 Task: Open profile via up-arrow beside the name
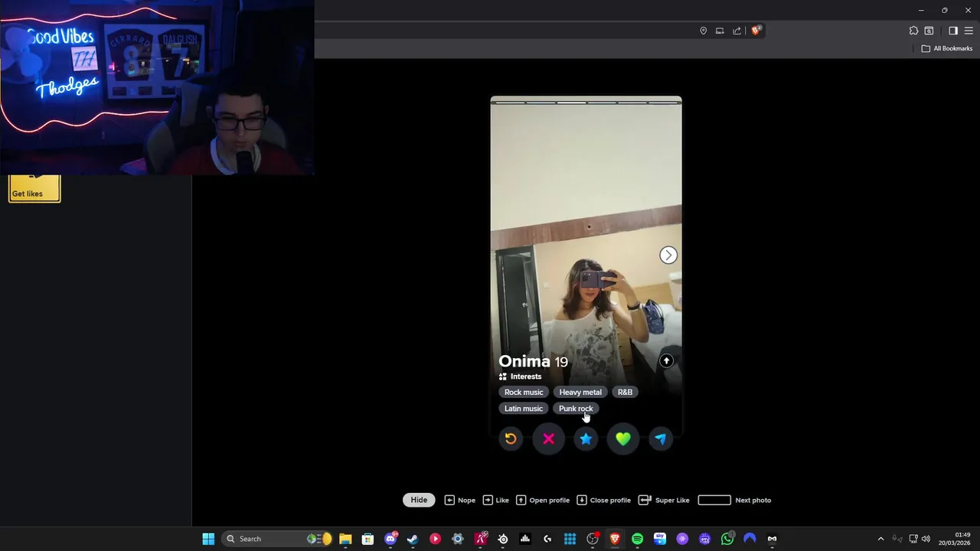666,360
